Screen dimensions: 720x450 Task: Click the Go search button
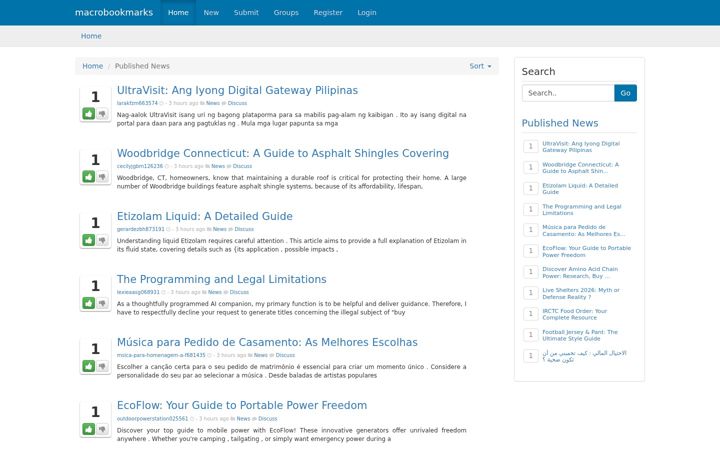pyautogui.click(x=625, y=93)
